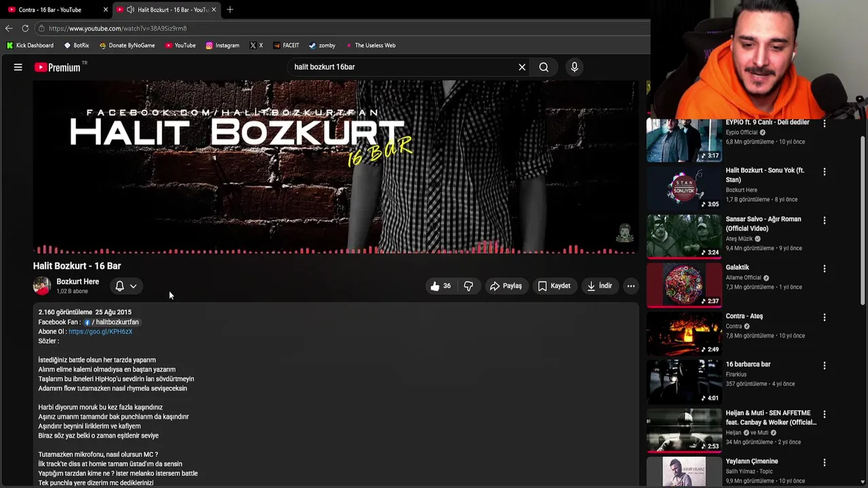Image resolution: width=868 pixels, height=488 pixels.
Task: Open the Instagram bookmark
Action: point(222,45)
